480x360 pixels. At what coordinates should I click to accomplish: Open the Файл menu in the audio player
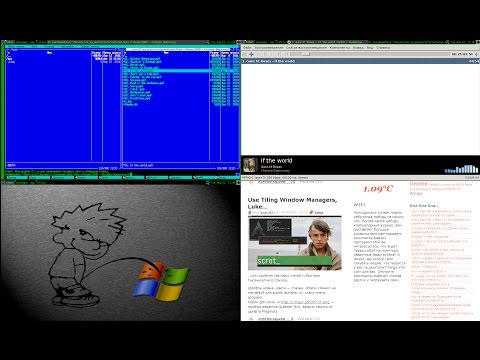(247, 48)
